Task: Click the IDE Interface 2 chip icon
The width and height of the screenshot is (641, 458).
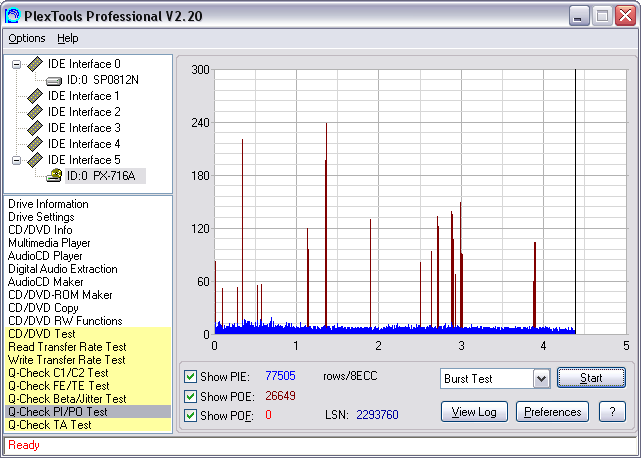Action: 35,112
